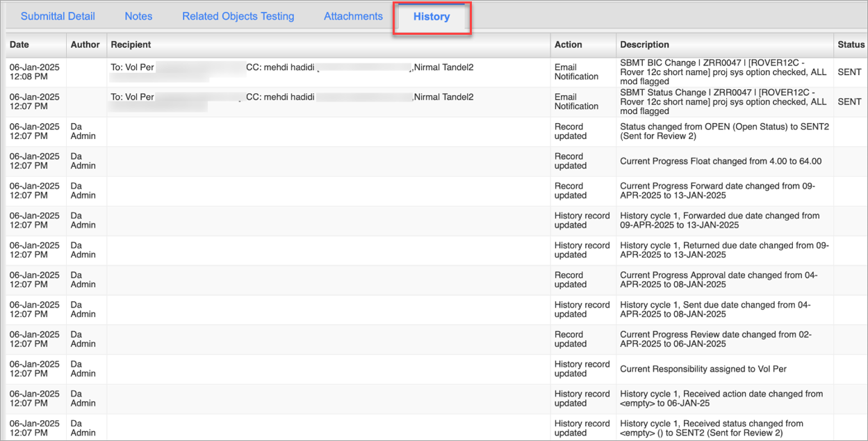The height and width of the screenshot is (441, 868).
Task: Click the Status changed from OPEN to SENT2 entry
Action: [x=724, y=131]
